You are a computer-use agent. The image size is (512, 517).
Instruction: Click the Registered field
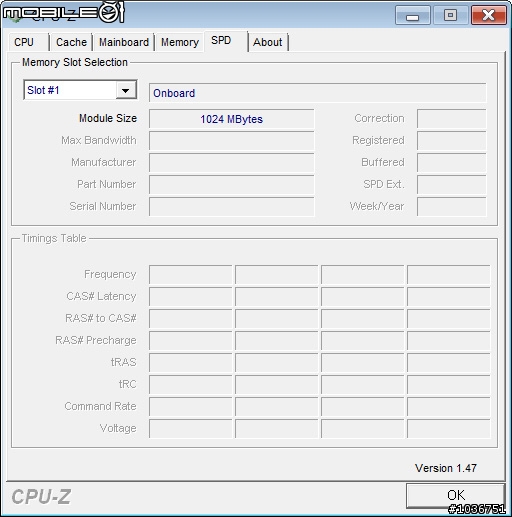point(451,141)
